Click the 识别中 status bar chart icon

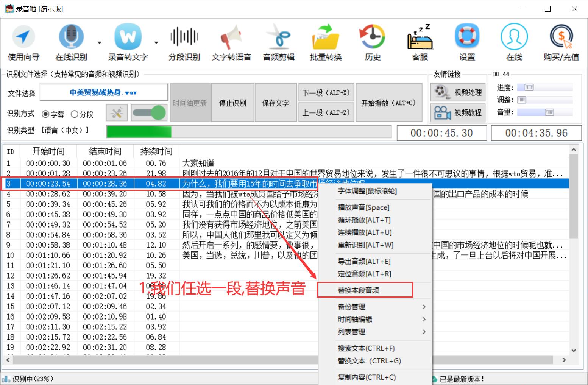6,379
